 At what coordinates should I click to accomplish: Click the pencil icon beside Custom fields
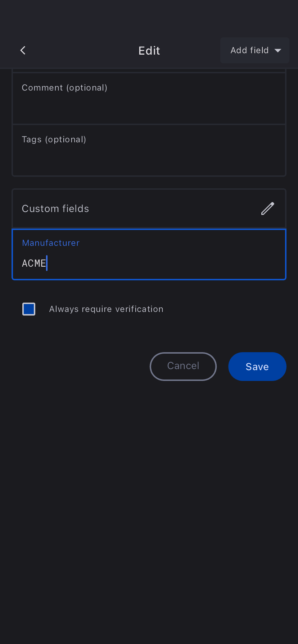click(267, 208)
